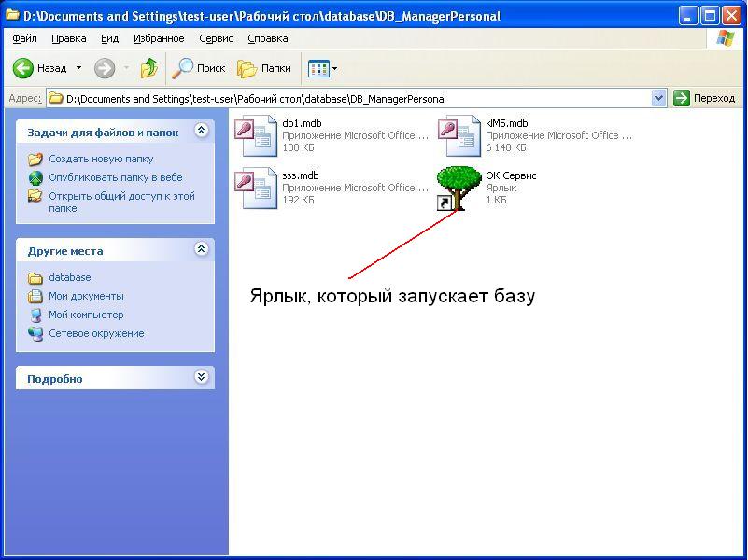The image size is (748, 560).
Task: Open the Сервис menu
Action: click(216, 38)
